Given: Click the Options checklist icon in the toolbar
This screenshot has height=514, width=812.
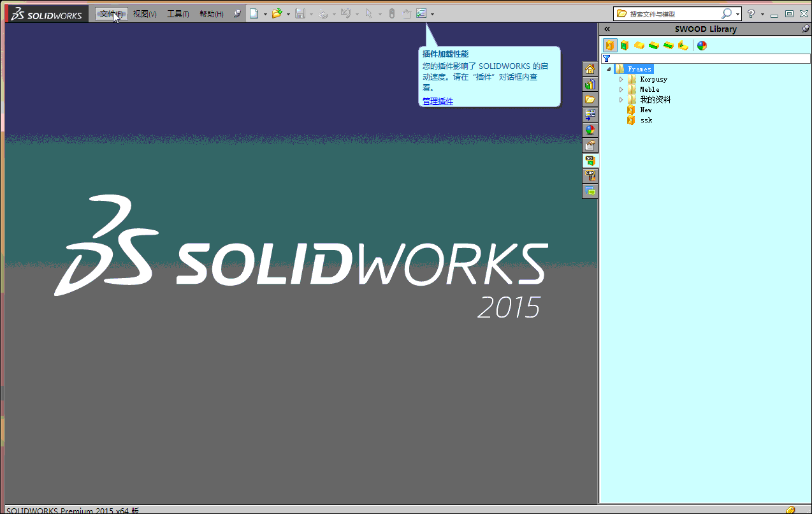Looking at the screenshot, I should (x=421, y=13).
